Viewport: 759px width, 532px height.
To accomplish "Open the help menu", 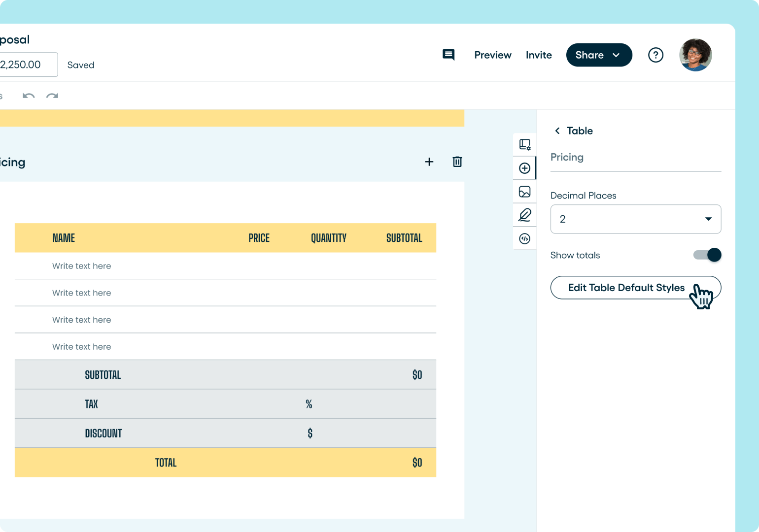I will (656, 55).
